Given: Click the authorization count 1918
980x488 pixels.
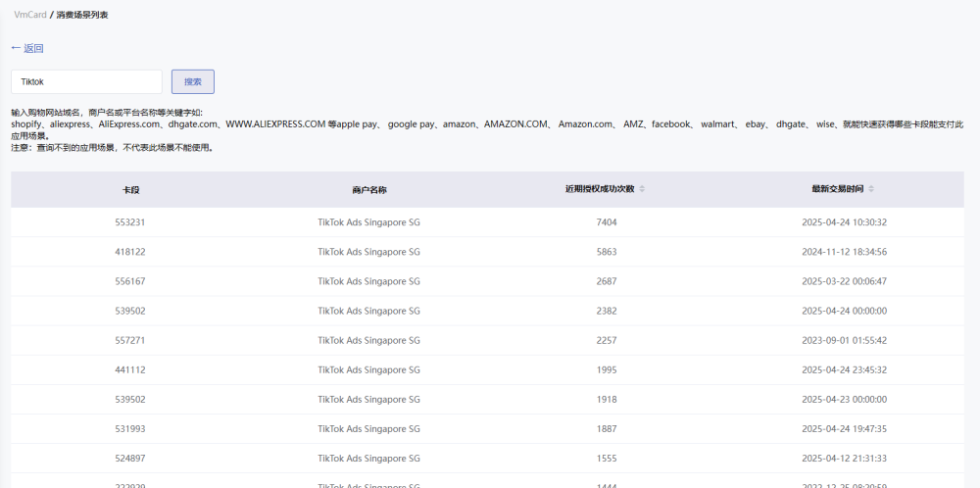Looking at the screenshot, I should [x=607, y=399].
